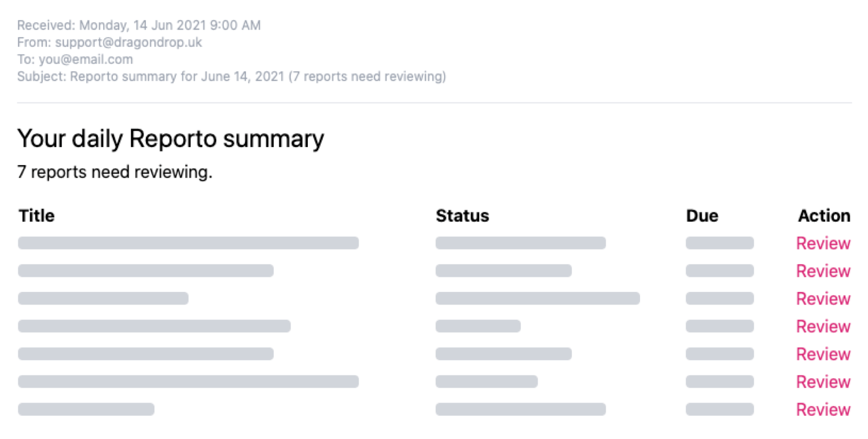Click the Title column header

(36, 216)
